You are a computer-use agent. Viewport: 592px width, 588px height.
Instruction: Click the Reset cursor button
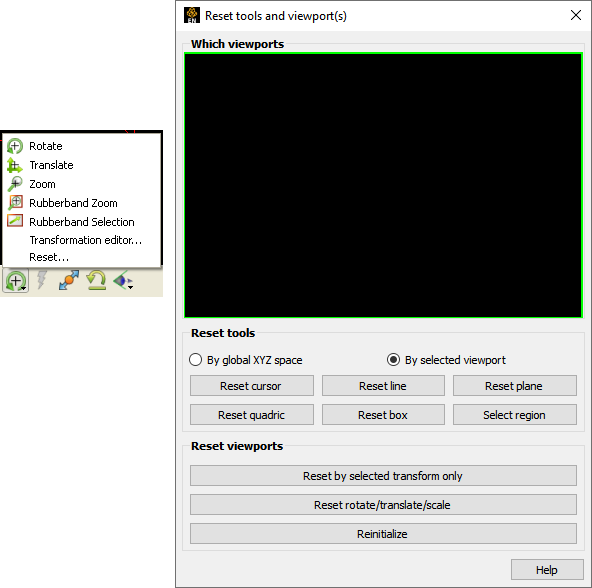pos(251,386)
